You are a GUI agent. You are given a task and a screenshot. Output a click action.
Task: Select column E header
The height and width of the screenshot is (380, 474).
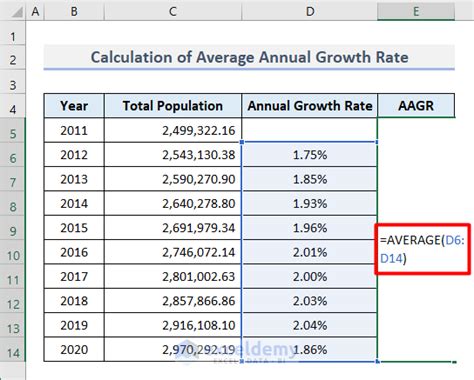pyautogui.click(x=416, y=11)
